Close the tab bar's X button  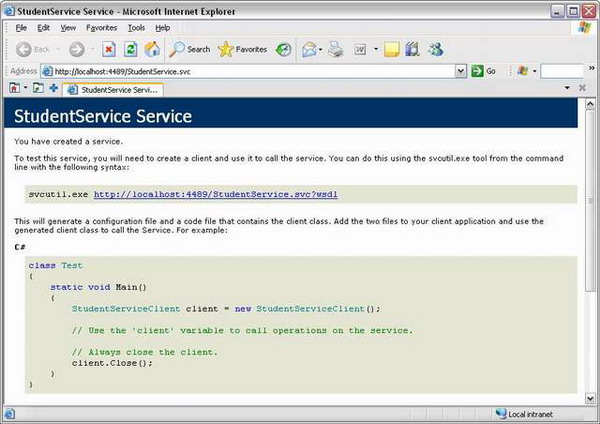coord(581,89)
